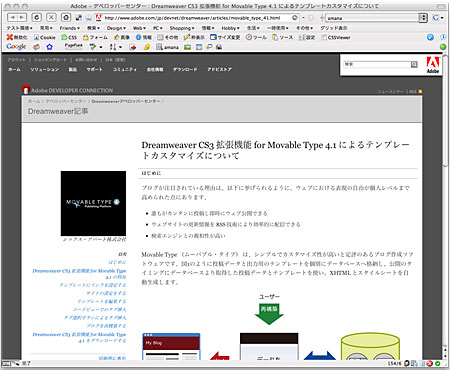The image size is (450, 370).
Task: Click the green status circle below the toolbars
Action: coord(443,47)
